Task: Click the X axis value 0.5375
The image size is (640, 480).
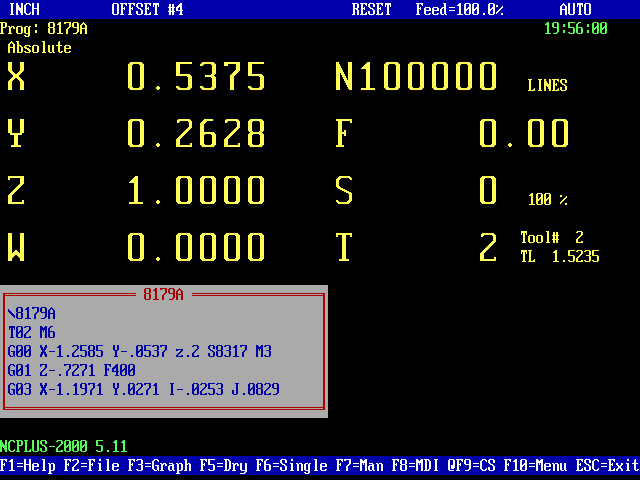Action: pyautogui.click(x=196, y=76)
